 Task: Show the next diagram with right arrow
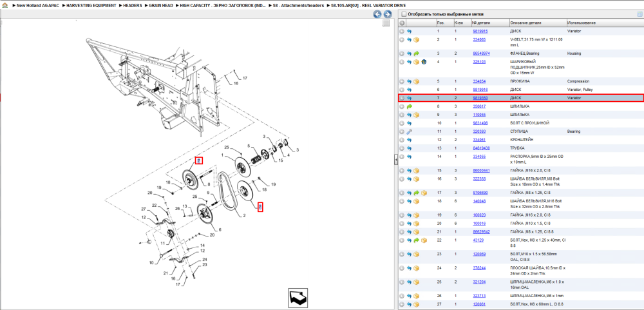387,14
